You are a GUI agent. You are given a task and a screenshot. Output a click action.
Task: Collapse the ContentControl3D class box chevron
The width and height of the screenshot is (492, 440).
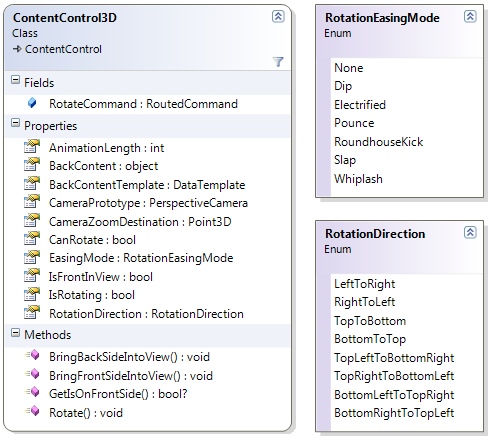(x=278, y=16)
